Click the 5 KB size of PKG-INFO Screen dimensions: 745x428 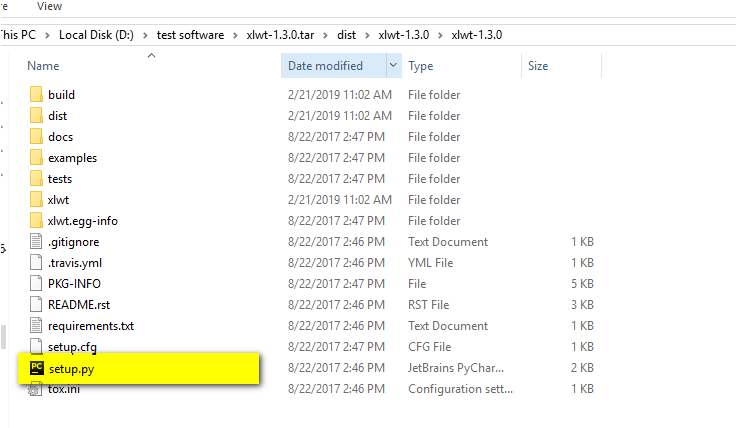tap(582, 284)
